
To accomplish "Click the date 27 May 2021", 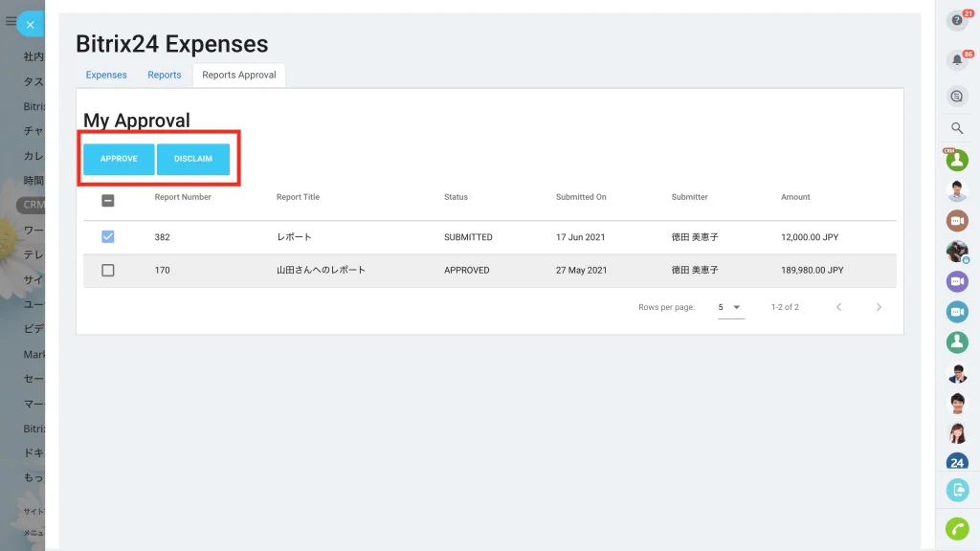I will click(x=581, y=271).
